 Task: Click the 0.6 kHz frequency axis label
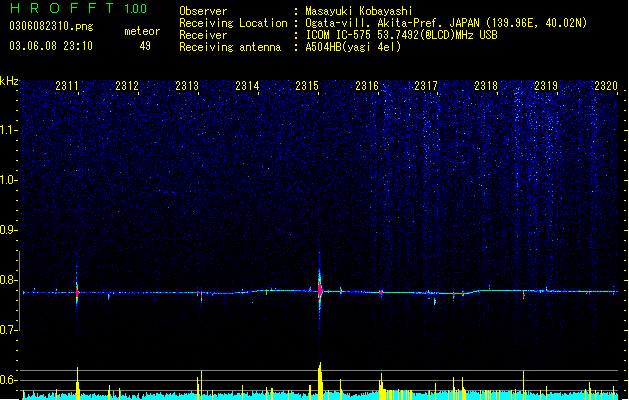(9, 380)
